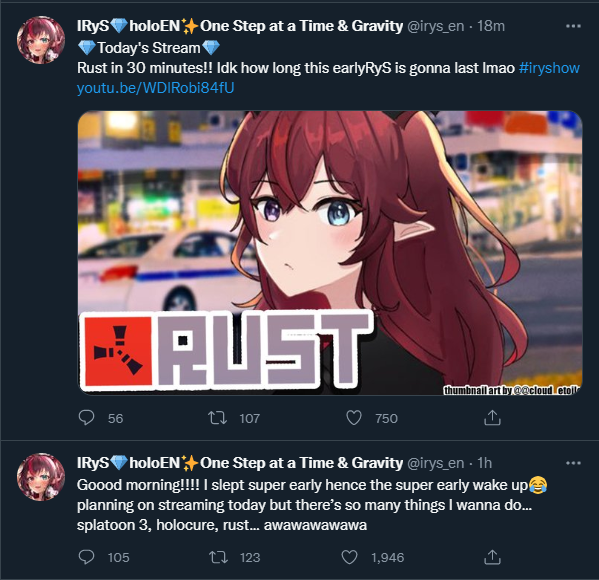This screenshot has height=580, width=599.
Task: Reply to the Goood morning tweet
Action: click(86, 557)
